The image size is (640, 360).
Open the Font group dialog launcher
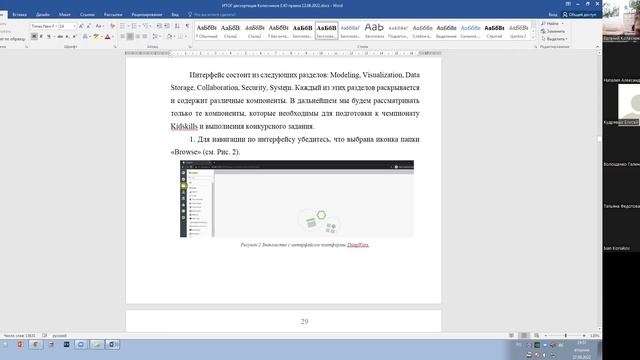(x=115, y=47)
